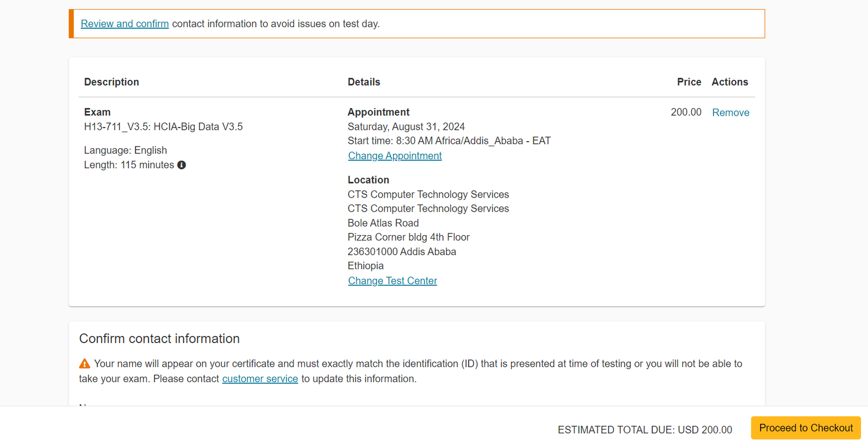Click the exam name H13-711_V3.5: HCIA-Big Data V3.5

(163, 126)
